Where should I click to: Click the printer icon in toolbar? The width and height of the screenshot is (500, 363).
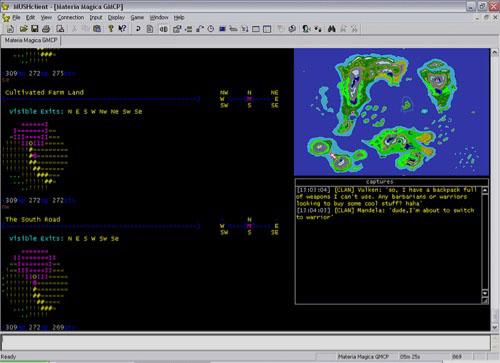(x=46, y=29)
